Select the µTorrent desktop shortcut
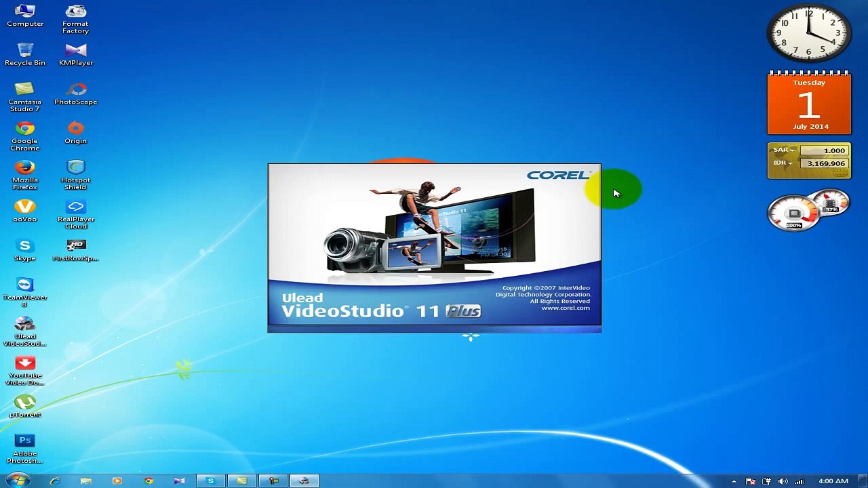This screenshot has height=488, width=868. click(25, 407)
